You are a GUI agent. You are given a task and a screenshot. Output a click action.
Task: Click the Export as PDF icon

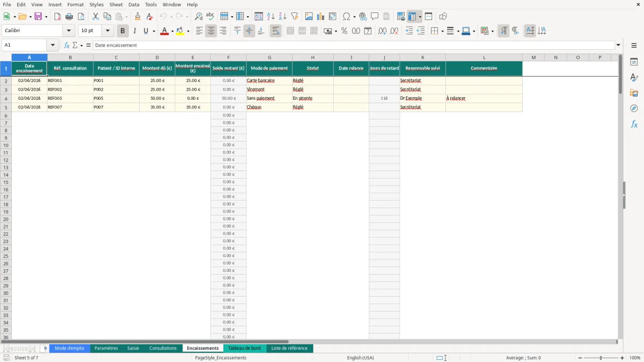click(57, 17)
